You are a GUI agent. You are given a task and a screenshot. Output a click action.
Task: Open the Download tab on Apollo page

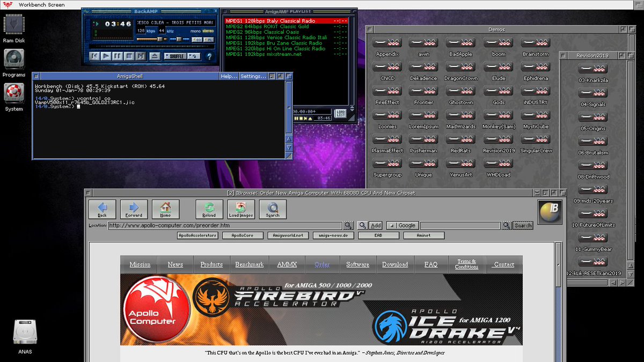click(x=395, y=264)
